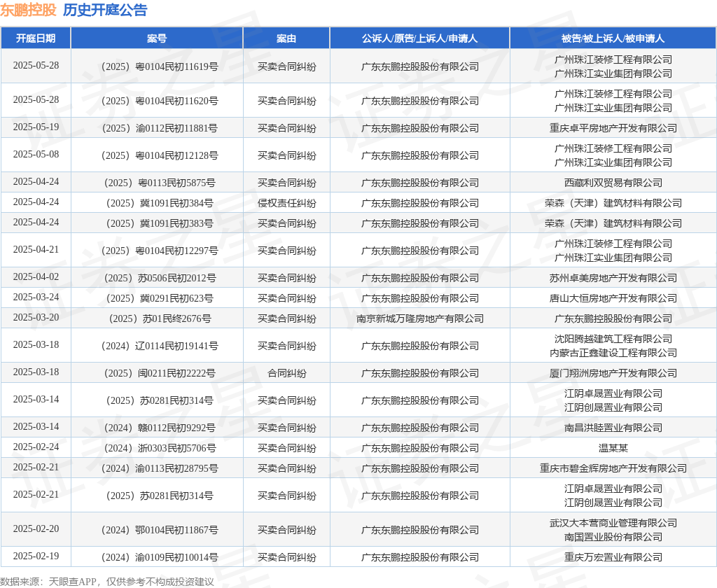Click defendant 沈阳腾越建筑工程有限公司
Screen dimensions: 717x588
coord(613,339)
